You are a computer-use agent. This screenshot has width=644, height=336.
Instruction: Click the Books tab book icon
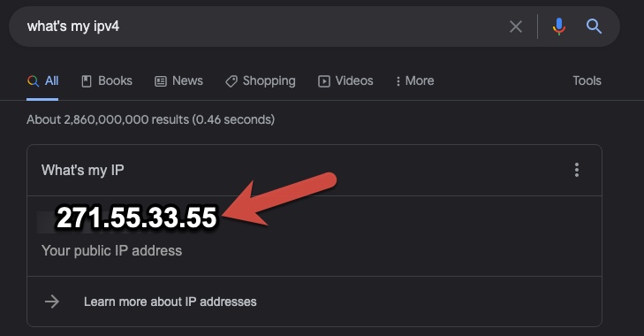tap(87, 81)
